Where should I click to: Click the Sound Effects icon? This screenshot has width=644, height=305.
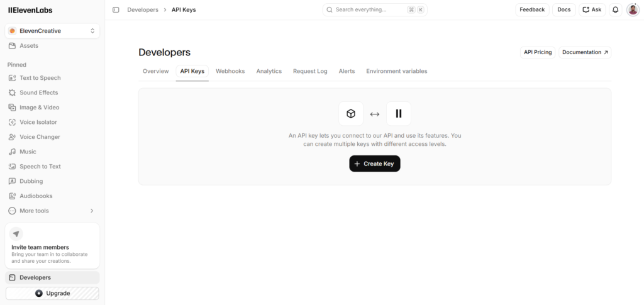[x=13, y=92]
